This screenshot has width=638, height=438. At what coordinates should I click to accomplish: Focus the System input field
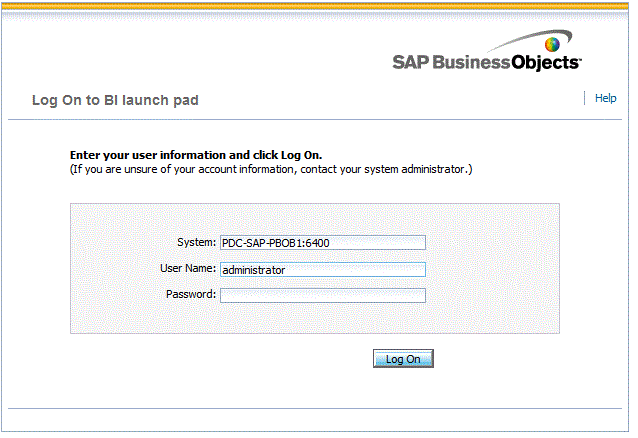(x=322, y=242)
